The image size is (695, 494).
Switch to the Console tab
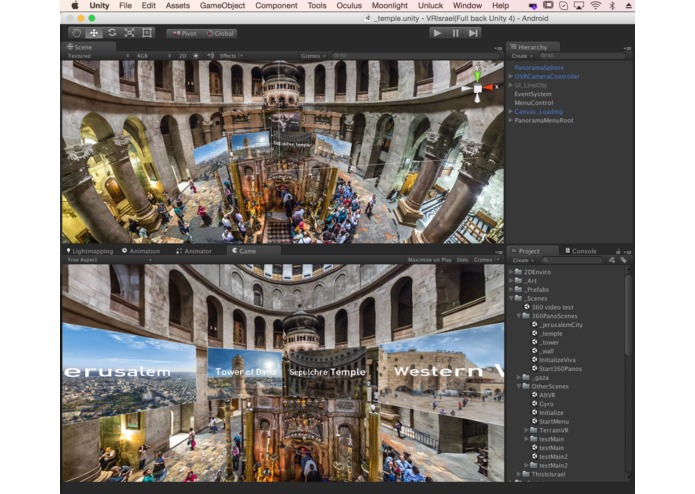pos(580,251)
